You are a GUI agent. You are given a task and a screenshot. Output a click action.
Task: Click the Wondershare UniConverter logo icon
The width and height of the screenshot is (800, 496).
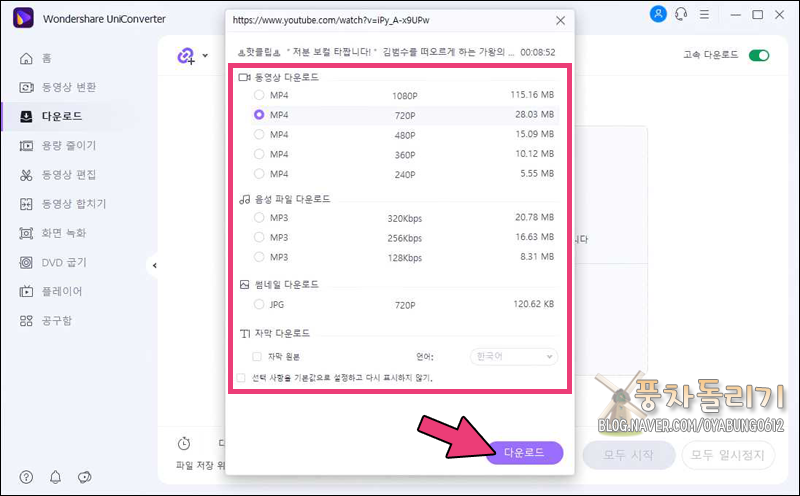tap(23, 18)
